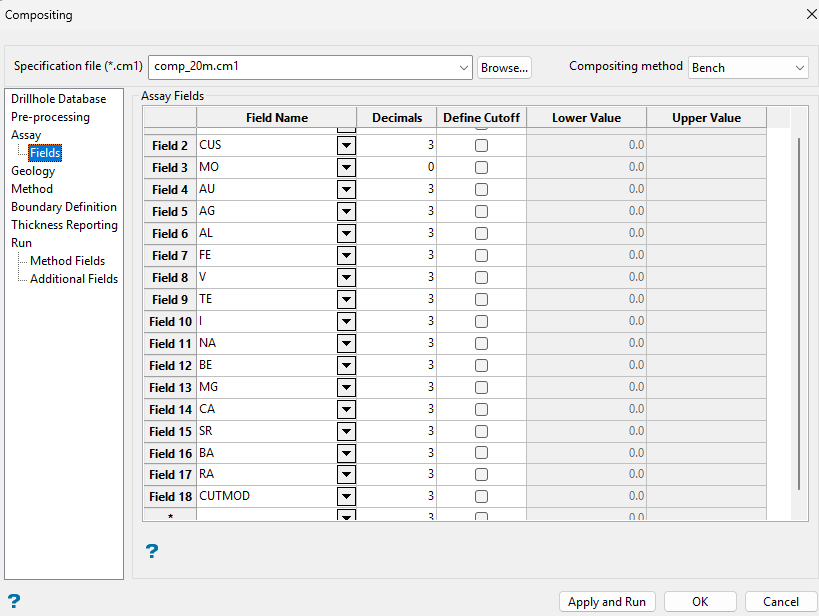Open the Method section in the tree
The image size is (819, 616).
pos(32,189)
